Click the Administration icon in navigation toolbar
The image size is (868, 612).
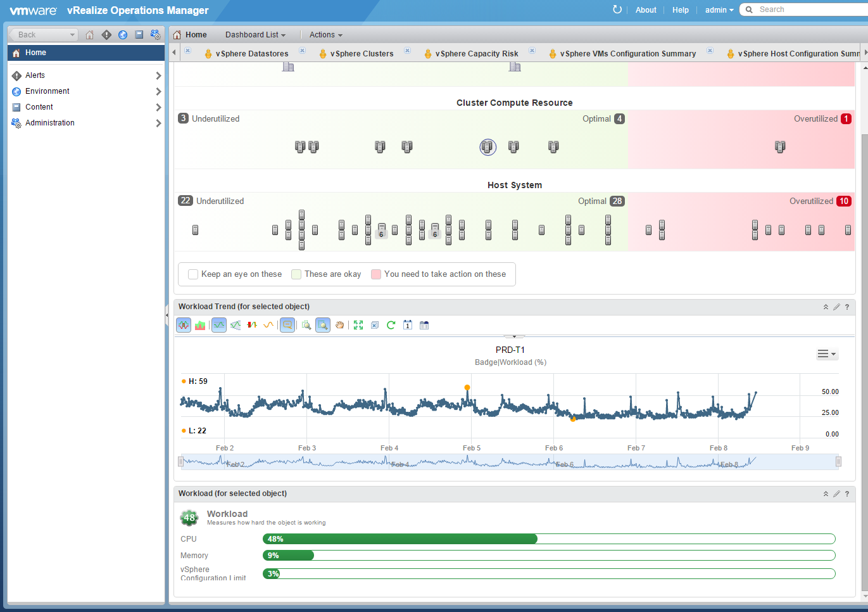tap(155, 35)
